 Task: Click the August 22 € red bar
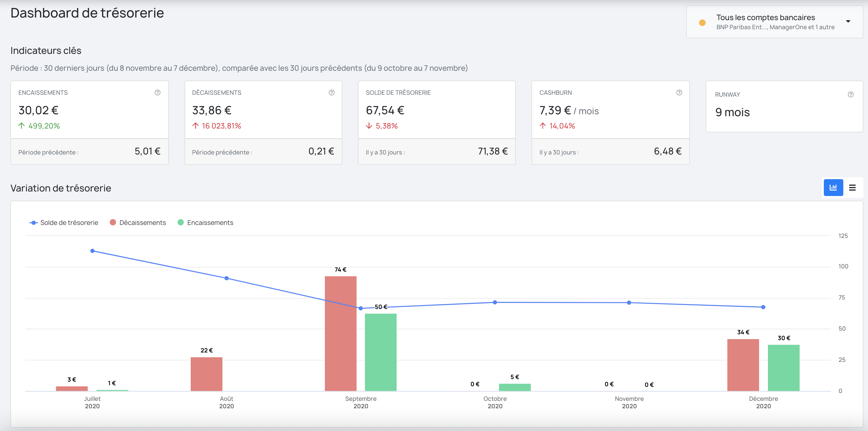[x=207, y=374]
